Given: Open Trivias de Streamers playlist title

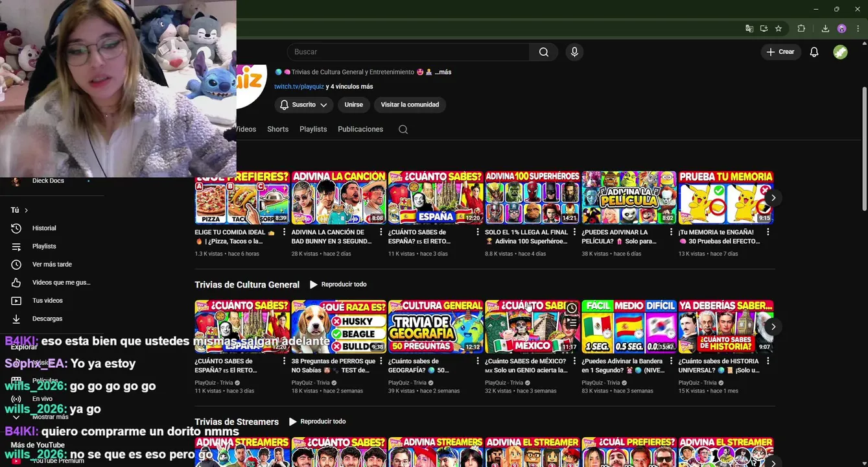Looking at the screenshot, I should pos(237,422).
